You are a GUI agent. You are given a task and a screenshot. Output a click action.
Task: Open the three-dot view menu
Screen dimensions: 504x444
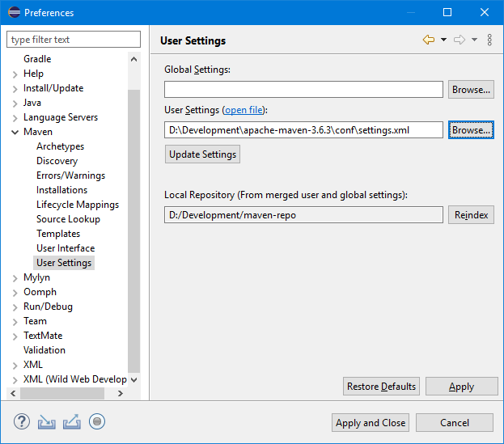(x=489, y=40)
